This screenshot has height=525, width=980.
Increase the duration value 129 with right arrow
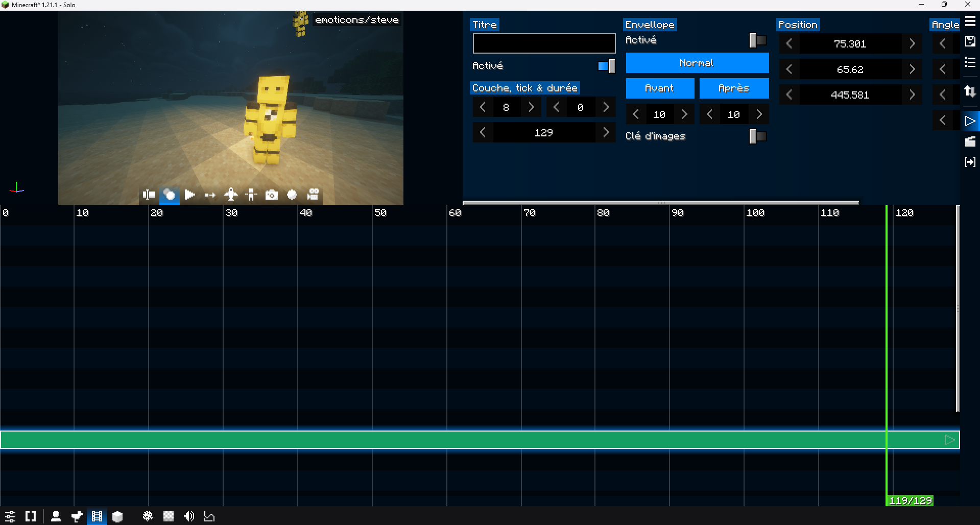click(x=606, y=133)
